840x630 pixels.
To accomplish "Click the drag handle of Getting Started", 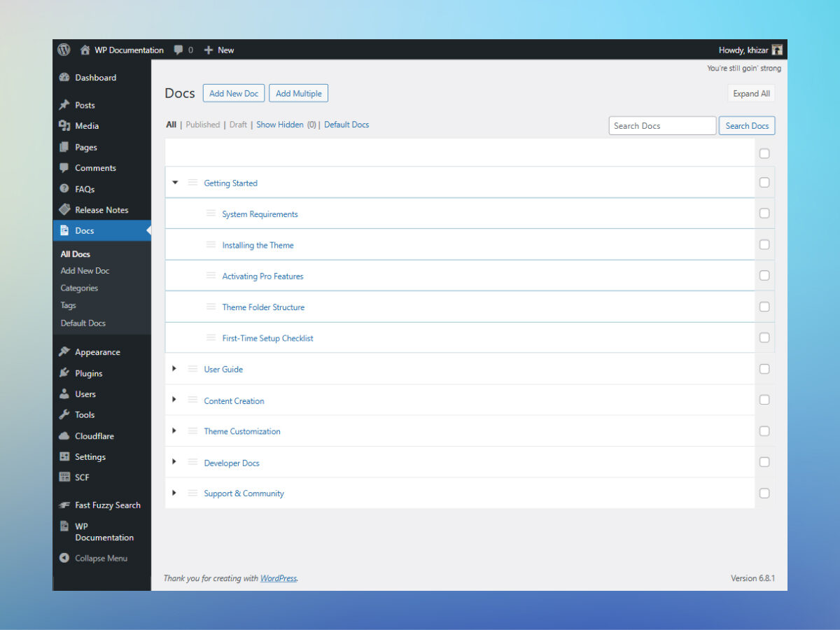I will pos(192,183).
